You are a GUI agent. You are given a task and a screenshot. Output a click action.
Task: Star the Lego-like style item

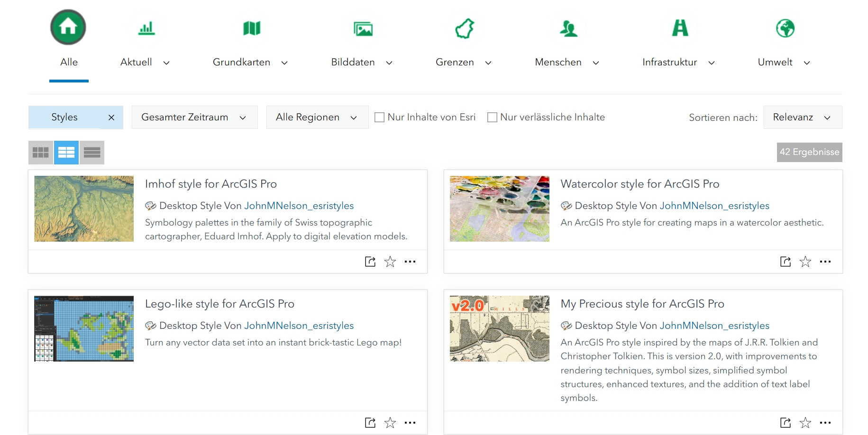click(390, 423)
